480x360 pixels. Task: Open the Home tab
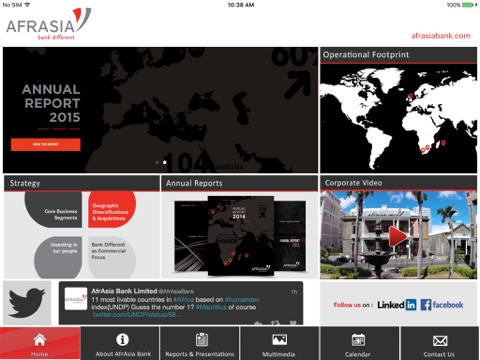pyautogui.click(x=40, y=343)
